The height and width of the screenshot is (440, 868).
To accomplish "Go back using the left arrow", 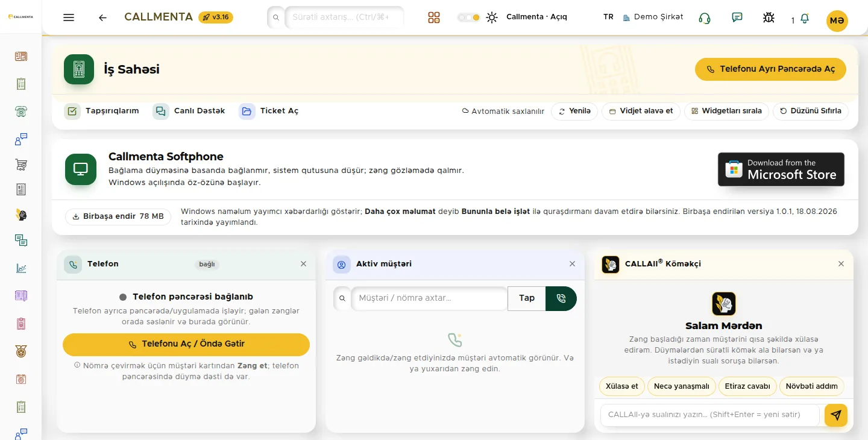I will pos(102,17).
